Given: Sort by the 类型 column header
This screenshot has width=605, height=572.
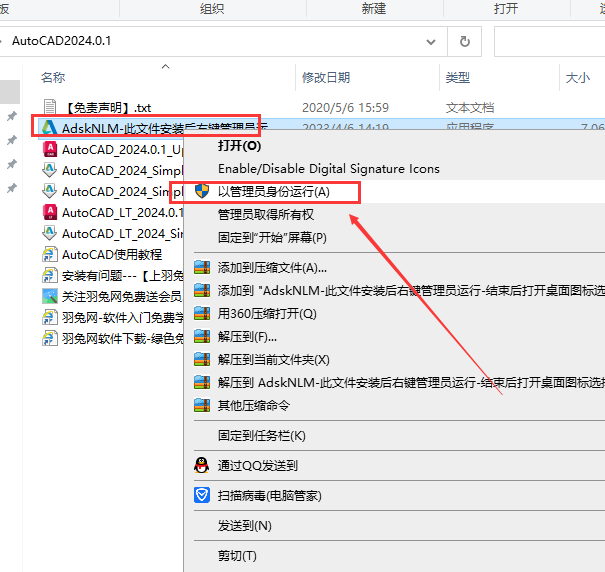Looking at the screenshot, I should (x=457, y=78).
